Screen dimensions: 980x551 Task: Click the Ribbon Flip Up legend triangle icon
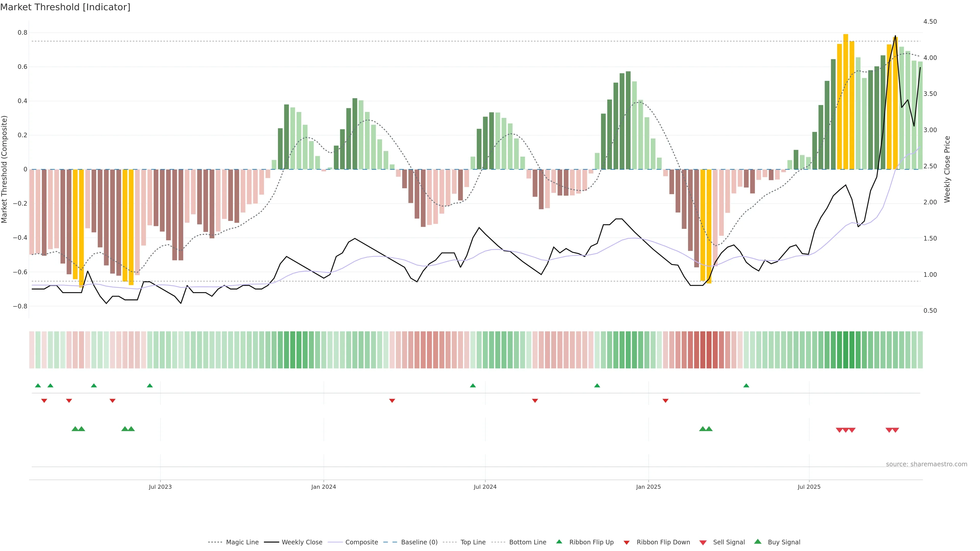(x=559, y=542)
